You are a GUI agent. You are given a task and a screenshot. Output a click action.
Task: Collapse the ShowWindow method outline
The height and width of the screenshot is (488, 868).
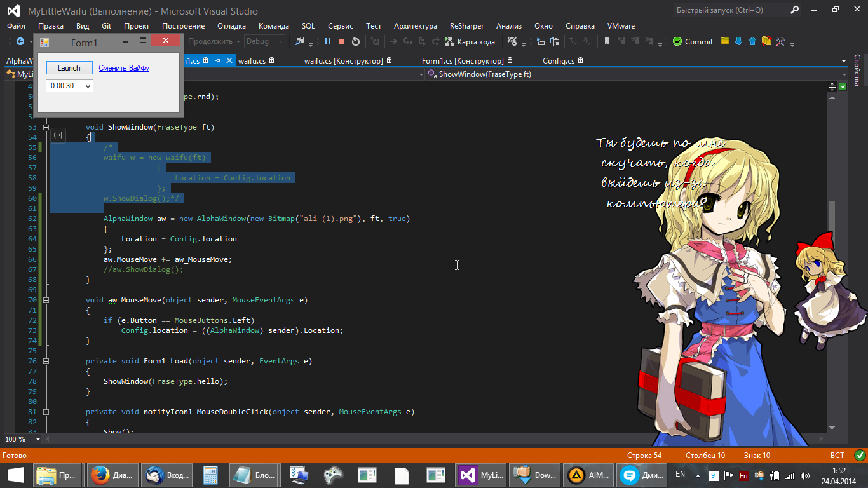tap(46, 127)
